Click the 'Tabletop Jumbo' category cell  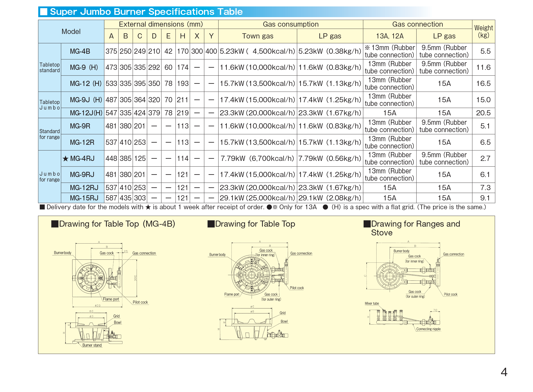[49, 105]
